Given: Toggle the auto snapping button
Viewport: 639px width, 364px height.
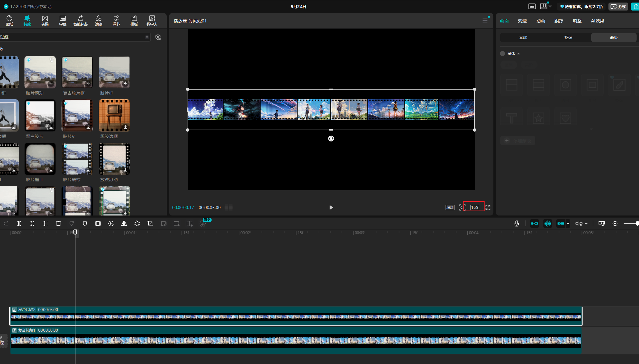Looking at the screenshot, I should coord(548,224).
